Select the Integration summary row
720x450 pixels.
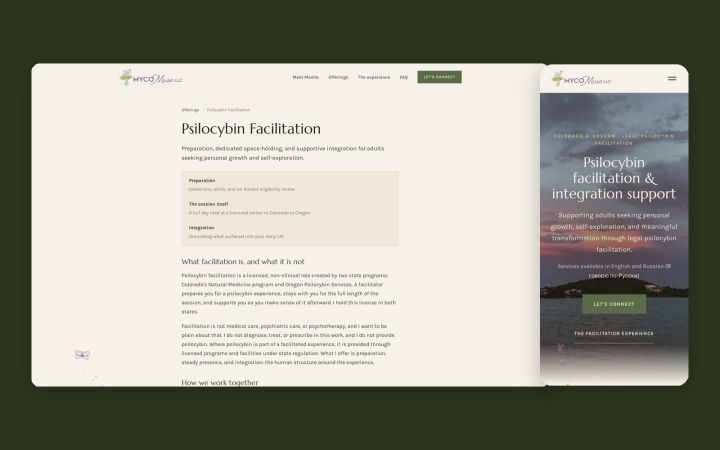pos(290,232)
